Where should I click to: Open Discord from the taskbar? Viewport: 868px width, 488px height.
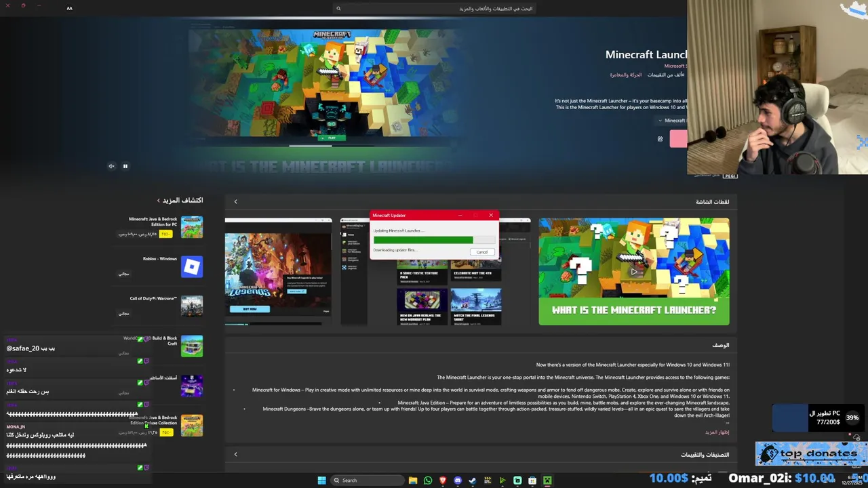coord(458,481)
